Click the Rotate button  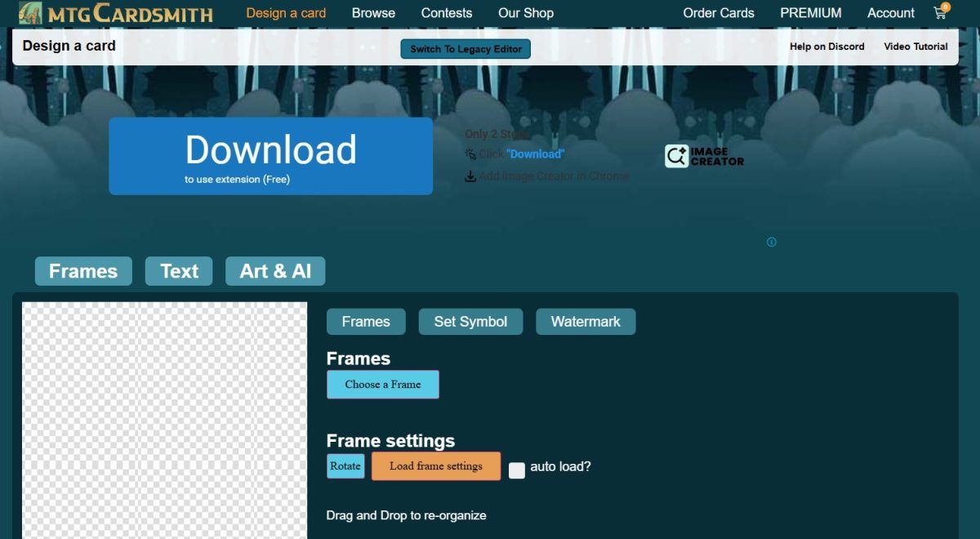point(345,466)
